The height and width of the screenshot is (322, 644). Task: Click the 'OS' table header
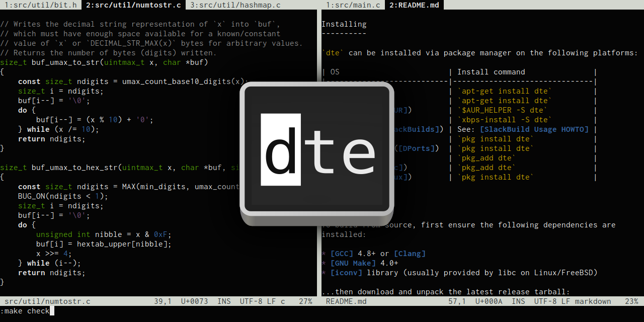tap(335, 72)
